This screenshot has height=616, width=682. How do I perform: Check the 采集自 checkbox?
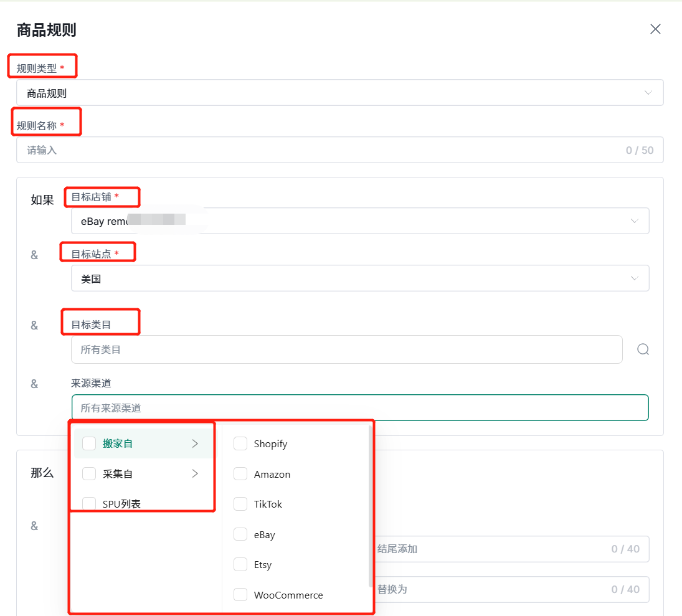point(89,474)
